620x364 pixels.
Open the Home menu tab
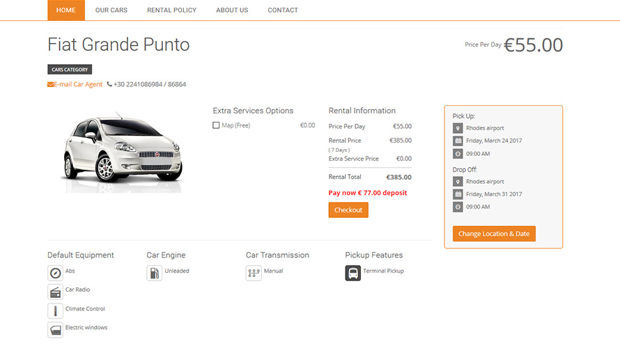[66, 10]
